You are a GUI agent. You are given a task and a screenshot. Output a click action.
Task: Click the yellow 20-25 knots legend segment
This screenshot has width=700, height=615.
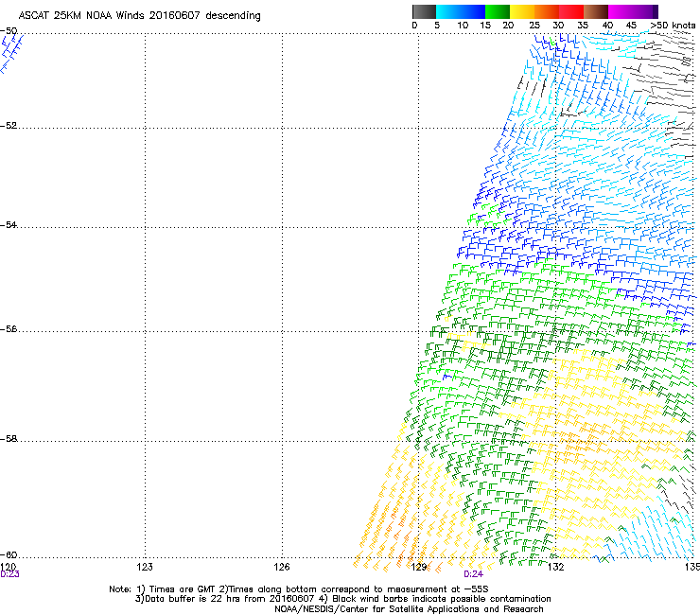pyautogui.click(x=522, y=11)
